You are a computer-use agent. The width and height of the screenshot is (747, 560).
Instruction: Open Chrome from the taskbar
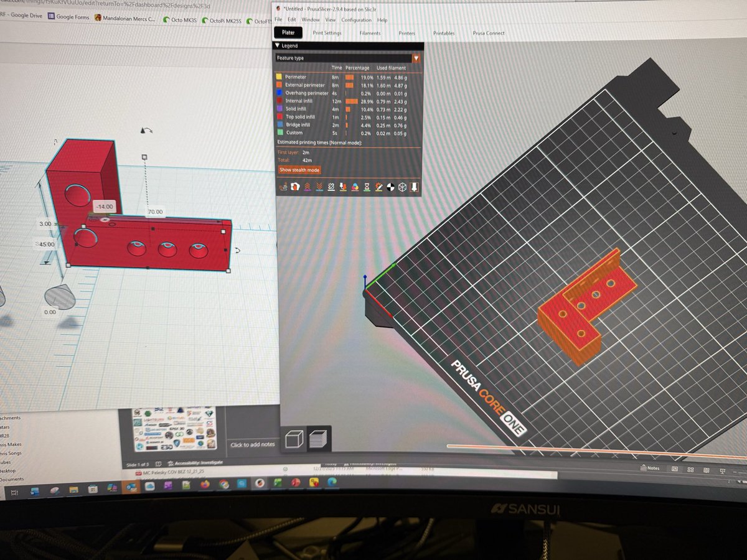tap(223, 483)
